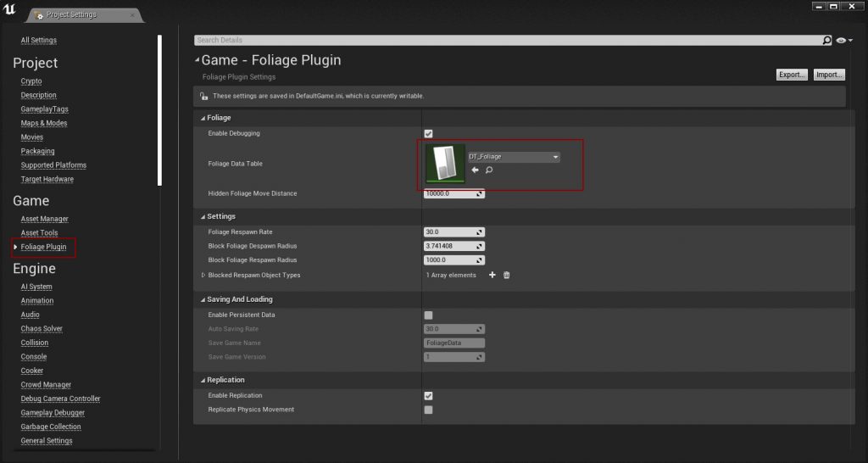Viewport: 868px width, 463px height.
Task: Open the DT_Foliage asset dropdown
Action: tap(515, 157)
